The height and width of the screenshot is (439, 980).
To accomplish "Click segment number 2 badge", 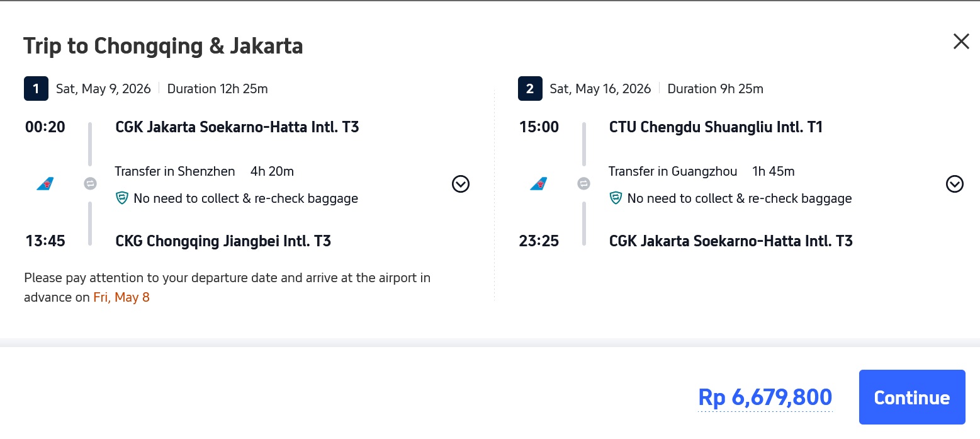I will click(x=530, y=89).
